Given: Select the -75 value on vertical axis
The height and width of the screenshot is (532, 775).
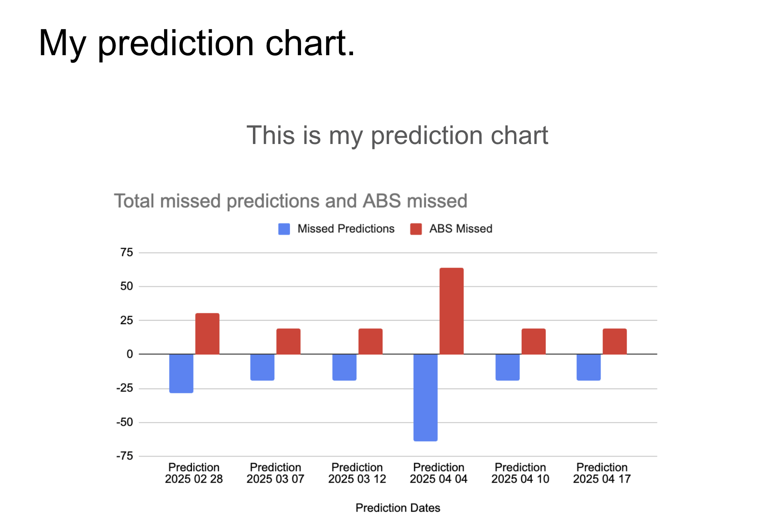Looking at the screenshot, I should click(x=125, y=456).
